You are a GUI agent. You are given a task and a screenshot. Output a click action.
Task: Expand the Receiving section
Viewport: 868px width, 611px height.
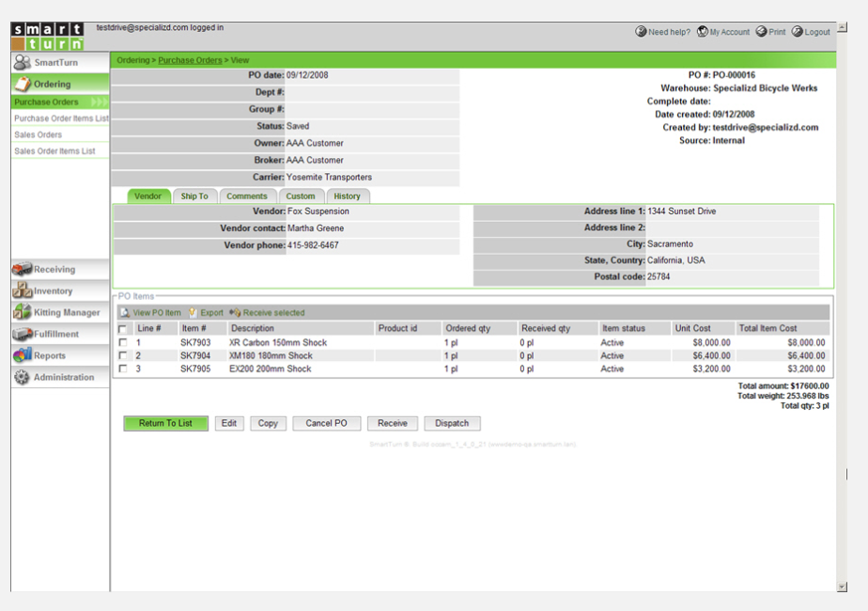coord(60,269)
